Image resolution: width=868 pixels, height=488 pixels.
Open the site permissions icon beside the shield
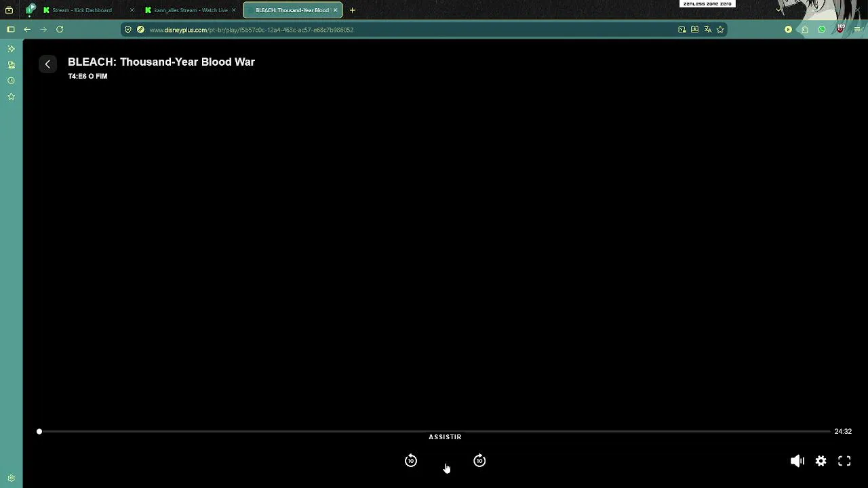coord(140,30)
